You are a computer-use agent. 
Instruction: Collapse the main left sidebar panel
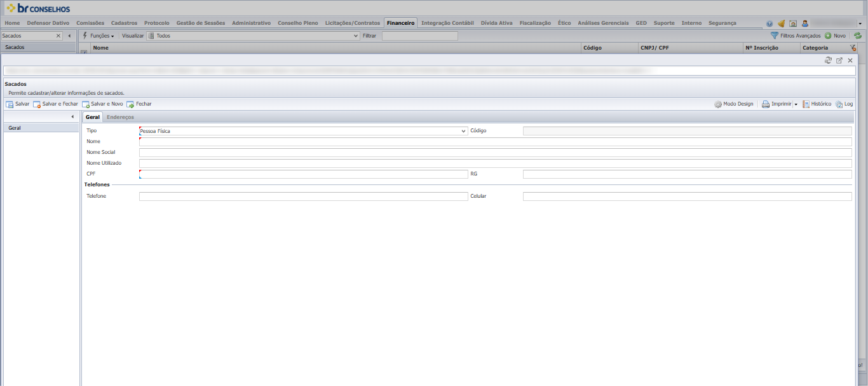(69, 36)
